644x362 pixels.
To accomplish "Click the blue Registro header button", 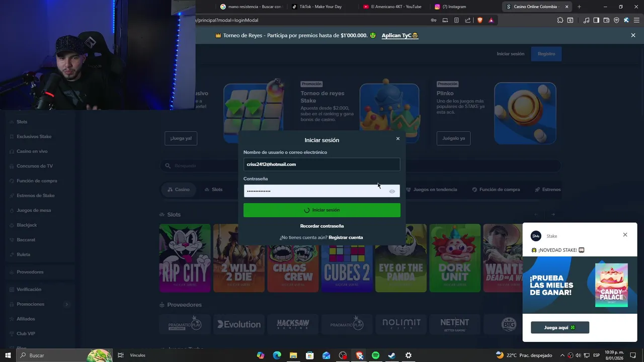I will pos(546,54).
